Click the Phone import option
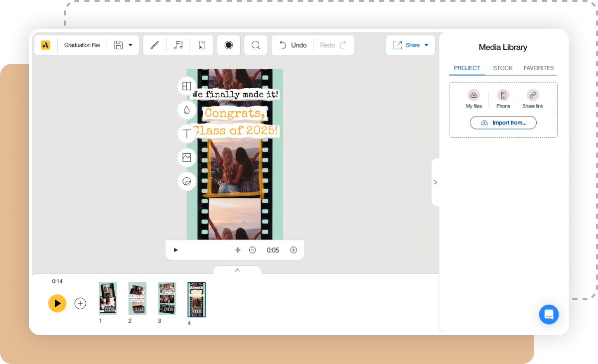 tap(503, 99)
